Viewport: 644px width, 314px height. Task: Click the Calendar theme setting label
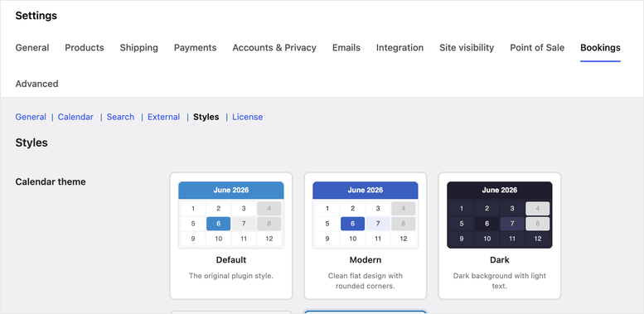click(x=51, y=181)
